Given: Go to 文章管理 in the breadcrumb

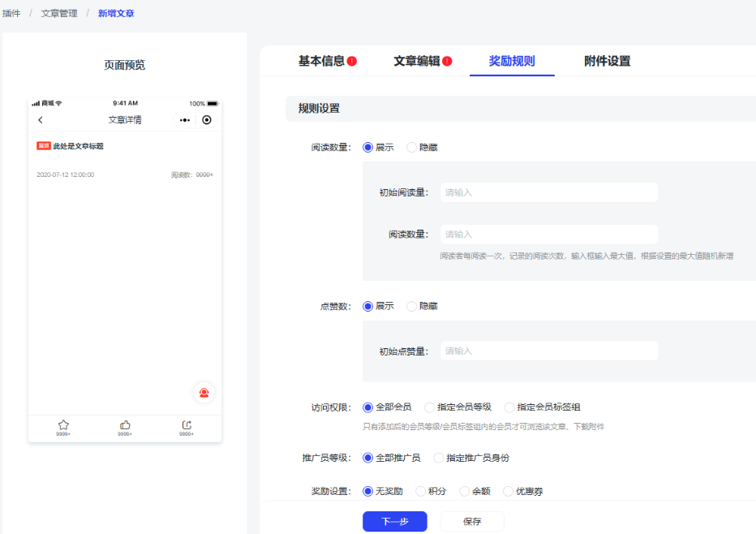Looking at the screenshot, I should click(x=59, y=13).
